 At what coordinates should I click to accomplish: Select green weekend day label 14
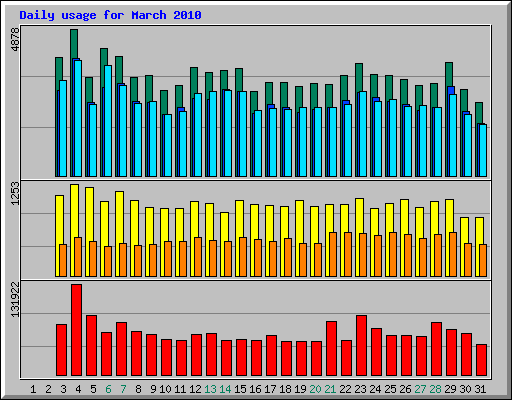tap(225, 389)
